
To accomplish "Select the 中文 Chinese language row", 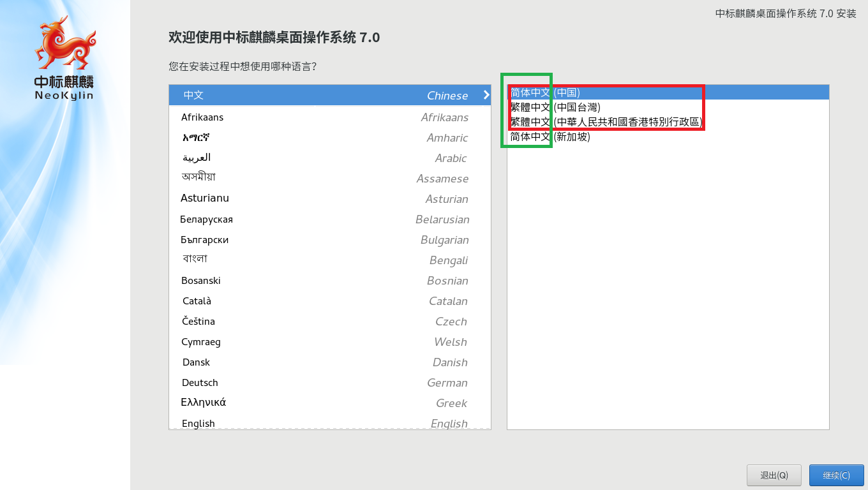I will click(x=330, y=95).
